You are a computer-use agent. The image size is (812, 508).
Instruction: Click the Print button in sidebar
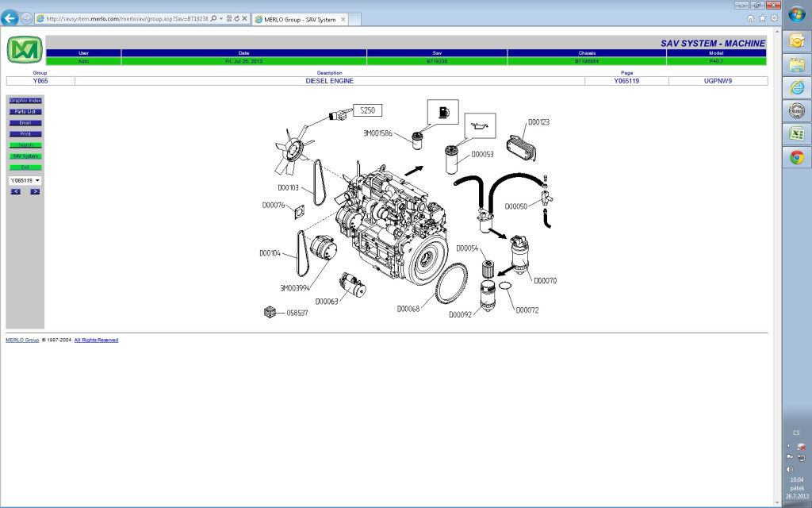click(25, 133)
